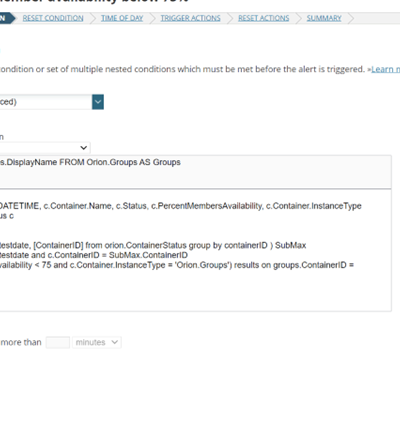Click the chevron separator before Trigger Actions
The image size is (400, 434).
(x=153, y=18)
